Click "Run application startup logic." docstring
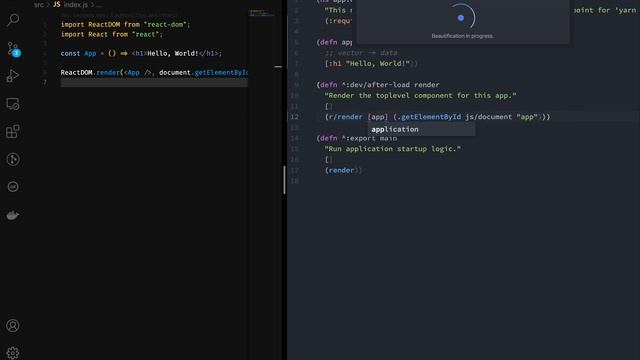Viewport: 640px width, 360px height. pyautogui.click(x=393, y=149)
